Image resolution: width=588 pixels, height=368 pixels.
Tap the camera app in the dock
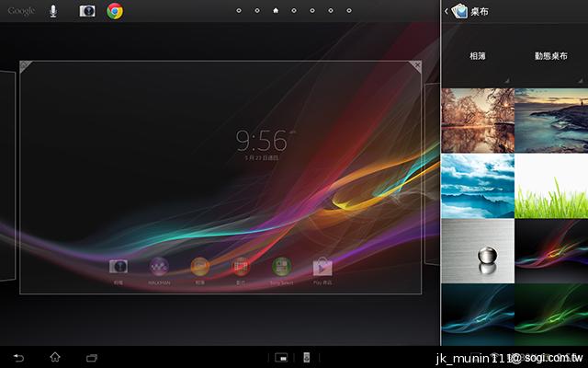click(119, 270)
